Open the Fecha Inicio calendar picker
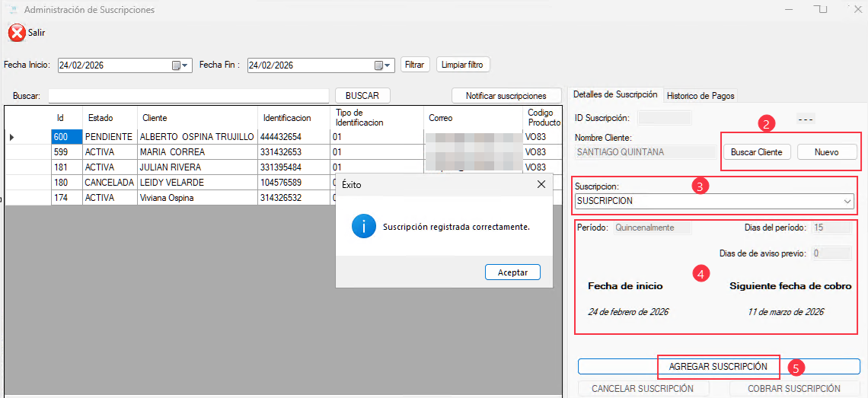868x398 pixels. click(177, 65)
